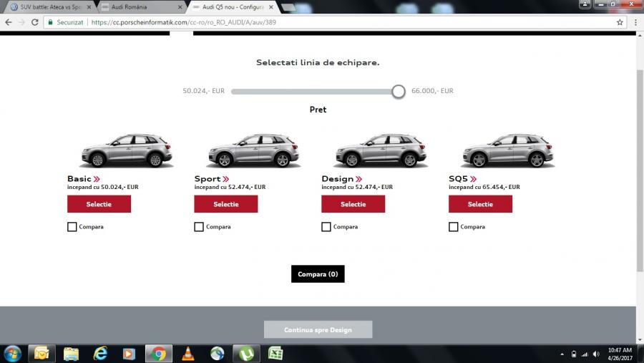Reload the current page
The width and height of the screenshot is (644, 363).
[x=34, y=22]
